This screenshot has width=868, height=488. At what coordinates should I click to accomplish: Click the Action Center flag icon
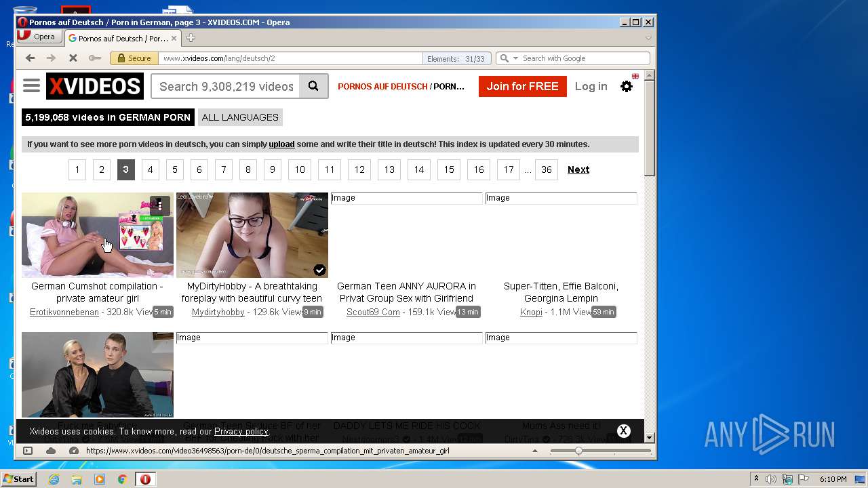(x=804, y=479)
